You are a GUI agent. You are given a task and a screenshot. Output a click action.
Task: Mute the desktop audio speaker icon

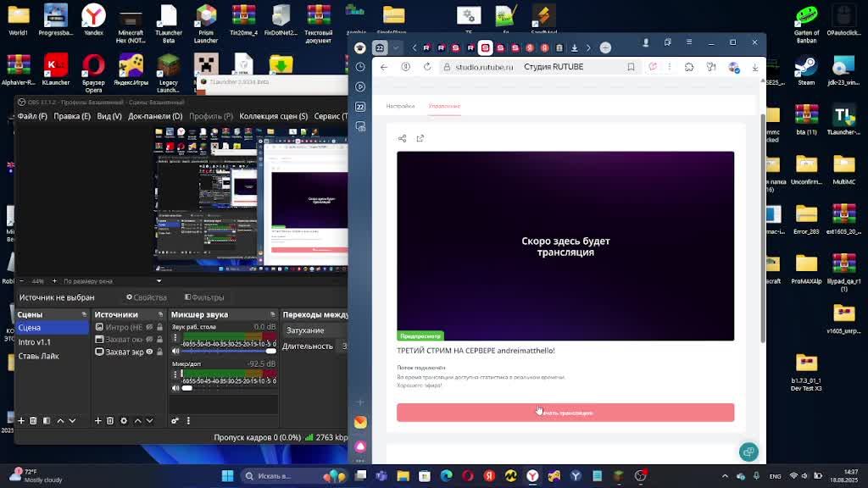tap(175, 352)
